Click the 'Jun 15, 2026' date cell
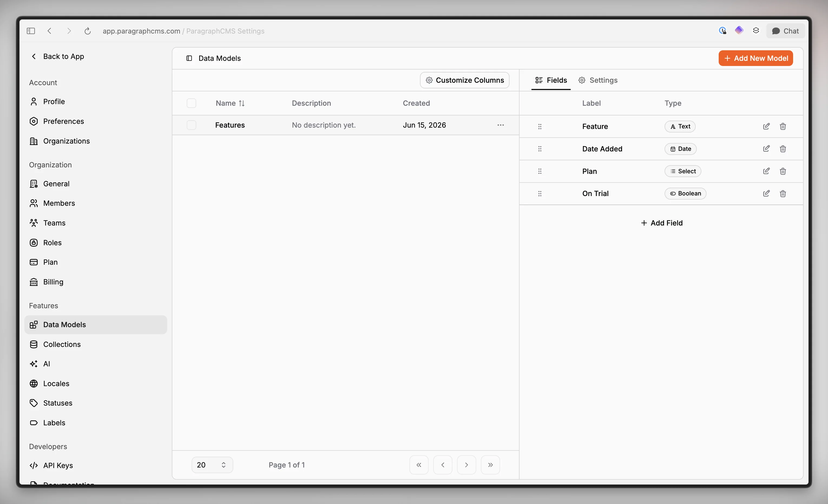This screenshot has width=828, height=504. [x=424, y=125]
